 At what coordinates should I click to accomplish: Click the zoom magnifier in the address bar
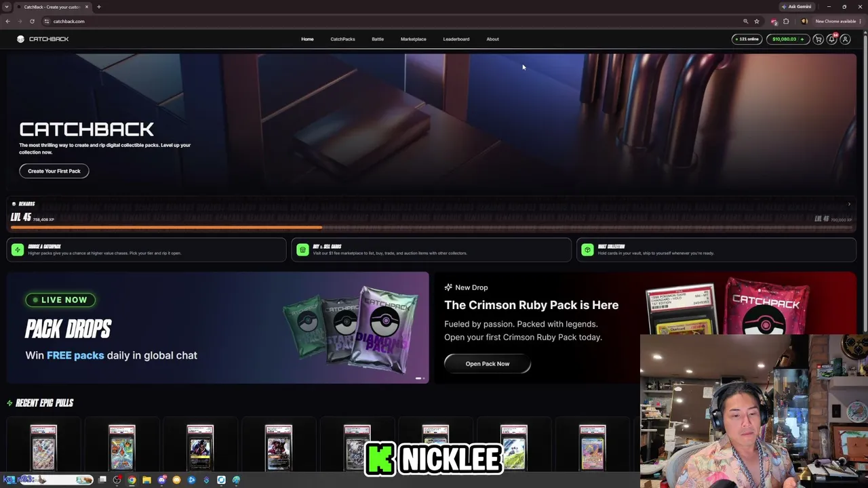click(745, 21)
